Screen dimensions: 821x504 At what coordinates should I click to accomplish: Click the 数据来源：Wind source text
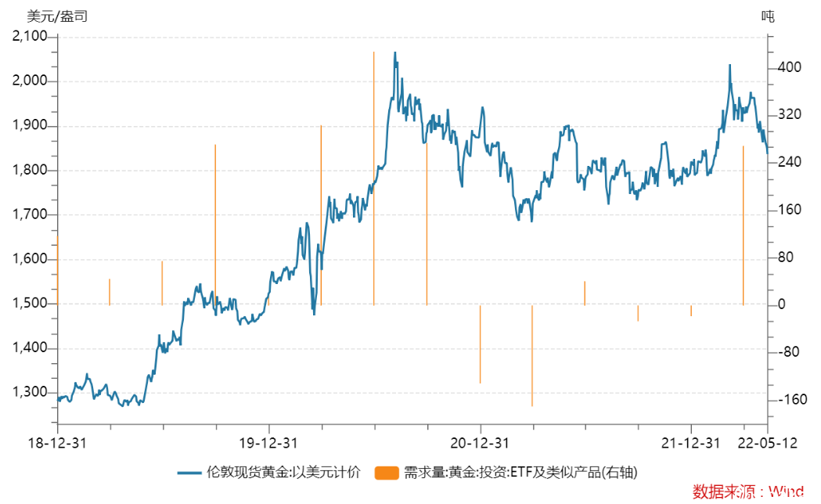(x=748, y=491)
